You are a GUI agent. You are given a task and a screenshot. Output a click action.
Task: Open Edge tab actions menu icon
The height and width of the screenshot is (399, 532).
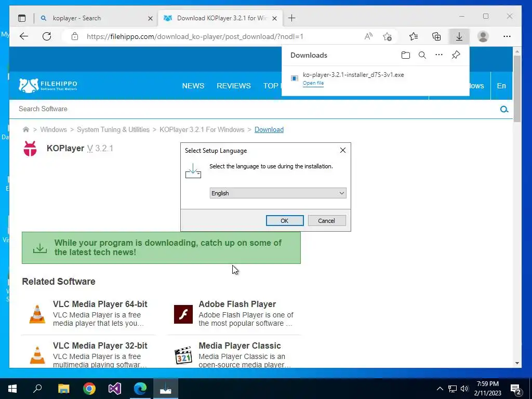(x=22, y=18)
